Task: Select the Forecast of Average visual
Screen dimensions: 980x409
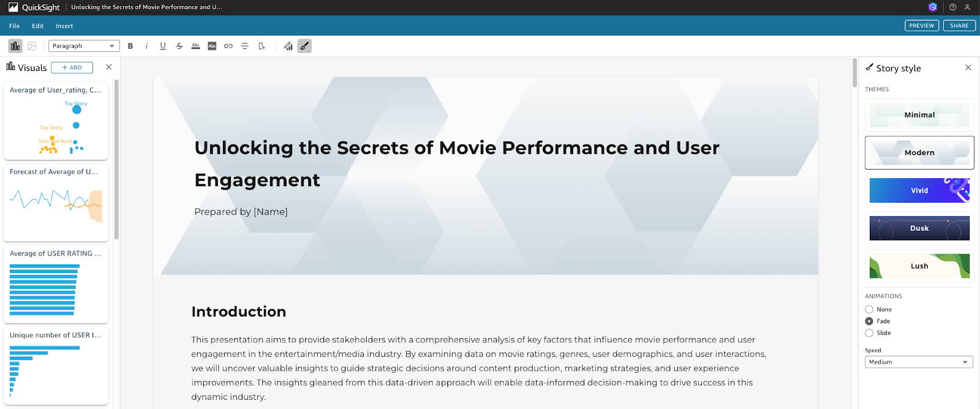Action: [56, 202]
